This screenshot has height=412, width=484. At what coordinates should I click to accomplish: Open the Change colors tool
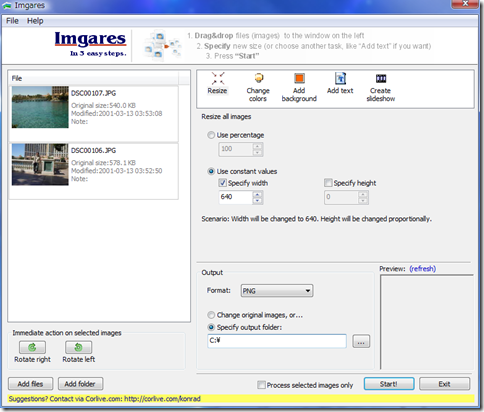click(258, 87)
